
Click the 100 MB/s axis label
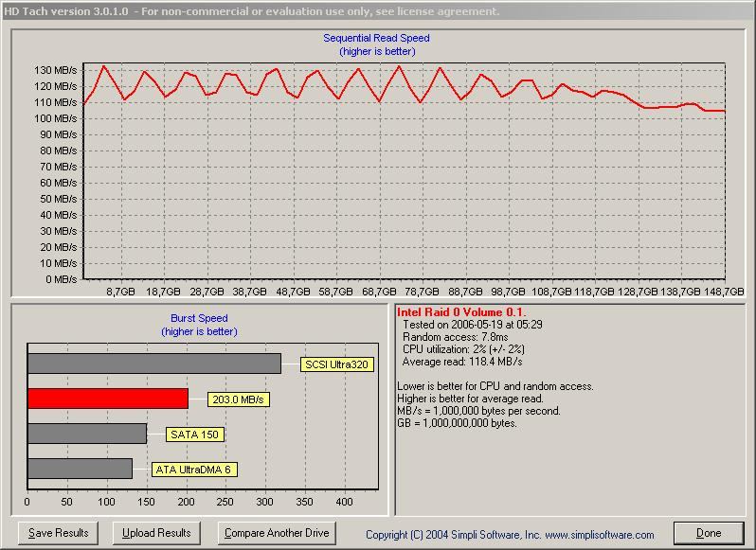coord(56,118)
